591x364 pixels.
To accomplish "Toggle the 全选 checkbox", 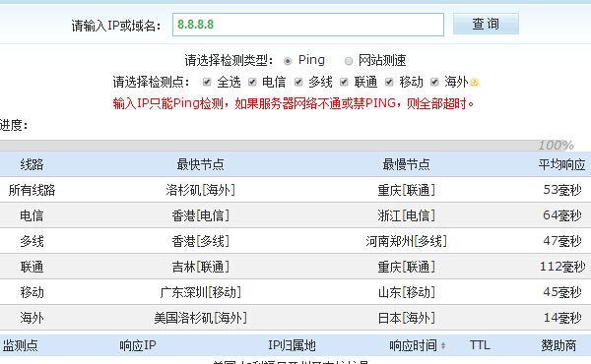I will (x=207, y=82).
